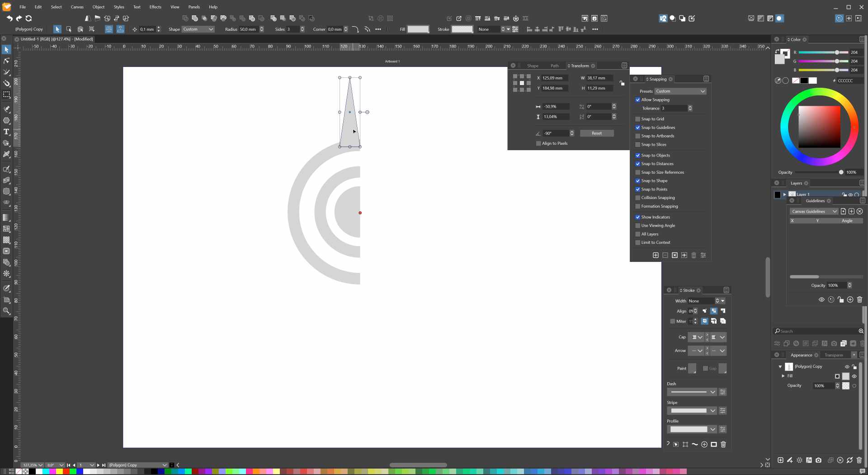Open the Canvas Guidelines dropdown
868x475 pixels.
(814, 211)
